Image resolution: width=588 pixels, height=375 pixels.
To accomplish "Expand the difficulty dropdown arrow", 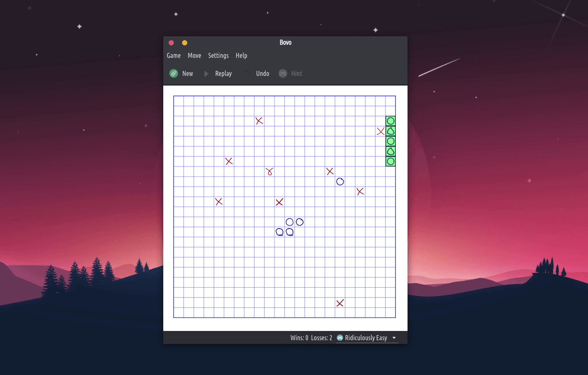I will click(394, 338).
